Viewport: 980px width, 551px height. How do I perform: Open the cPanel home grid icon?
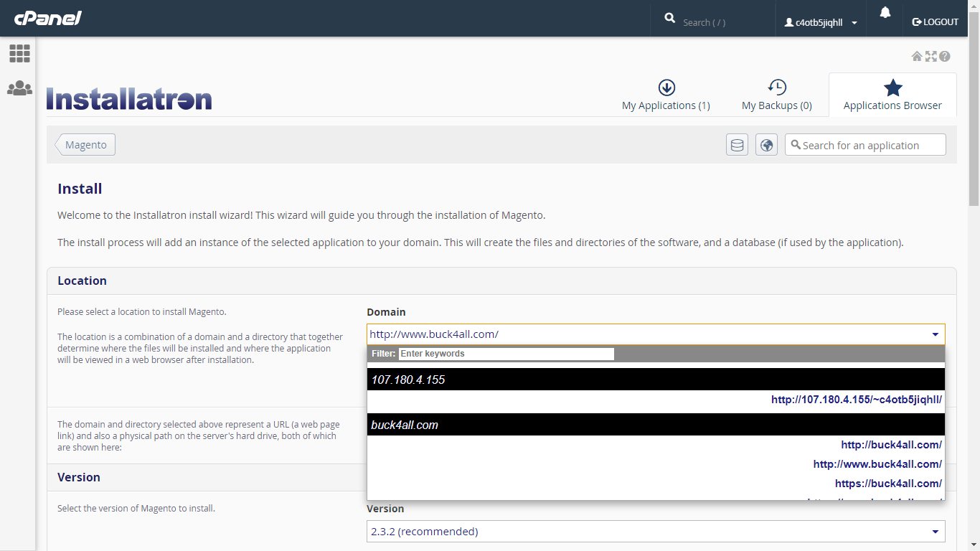click(19, 53)
